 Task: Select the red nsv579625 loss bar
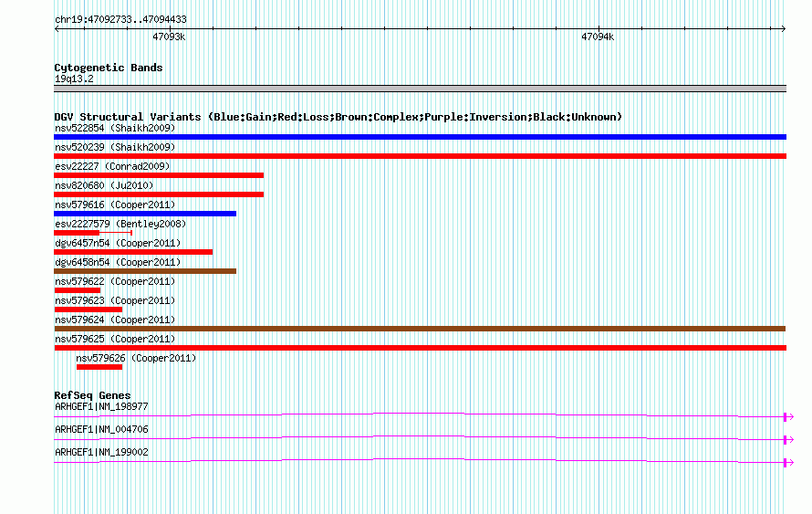tap(420, 348)
